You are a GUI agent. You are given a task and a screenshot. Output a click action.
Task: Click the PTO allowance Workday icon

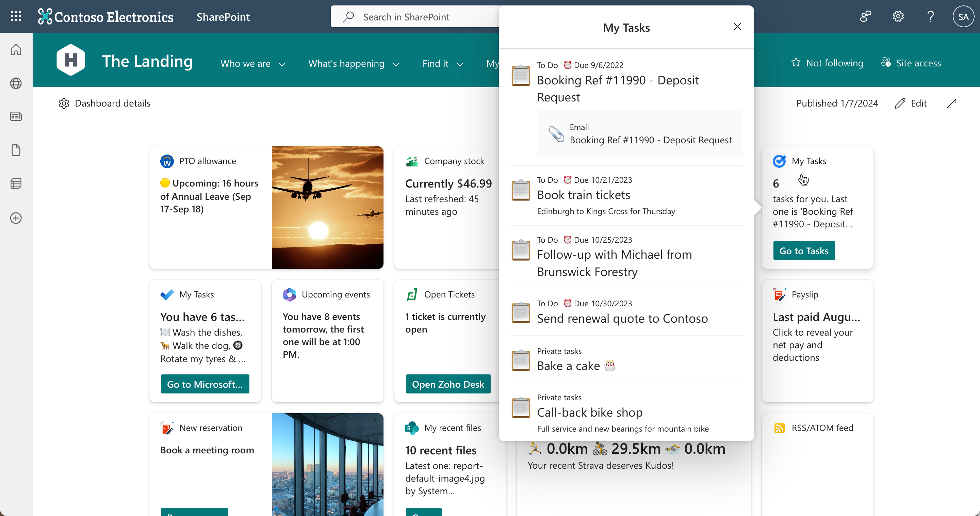(x=167, y=161)
